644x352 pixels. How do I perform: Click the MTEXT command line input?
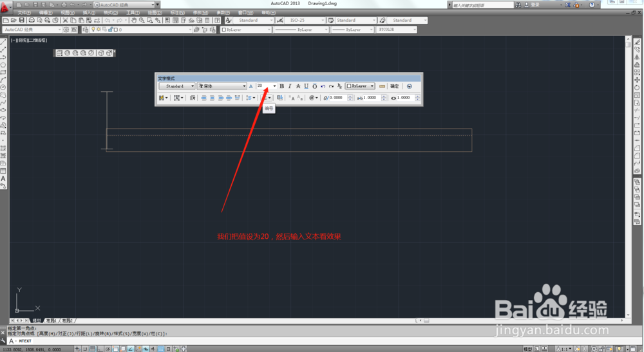[x=328, y=341]
